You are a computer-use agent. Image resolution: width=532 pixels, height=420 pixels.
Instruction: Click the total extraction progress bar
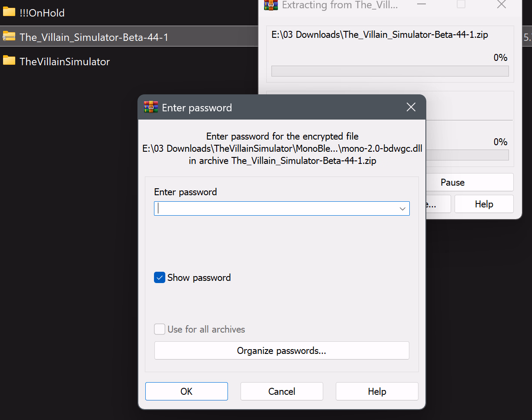tap(467, 155)
